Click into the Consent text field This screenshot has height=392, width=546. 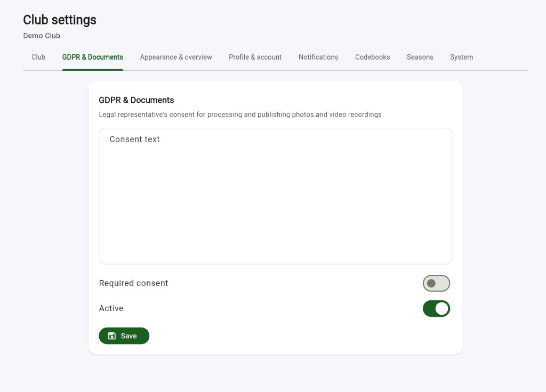[x=276, y=196]
